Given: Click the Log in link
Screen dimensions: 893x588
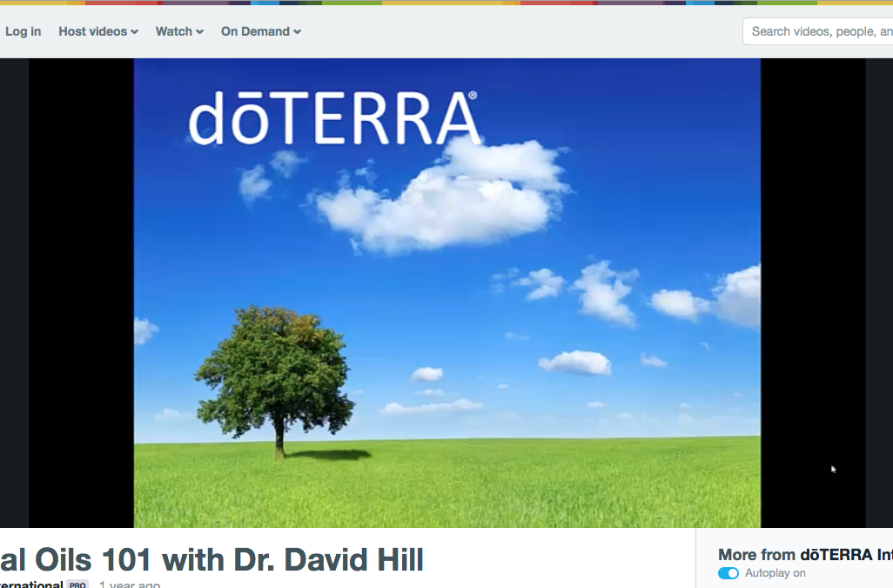Looking at the screenshot, I should 23,32.
